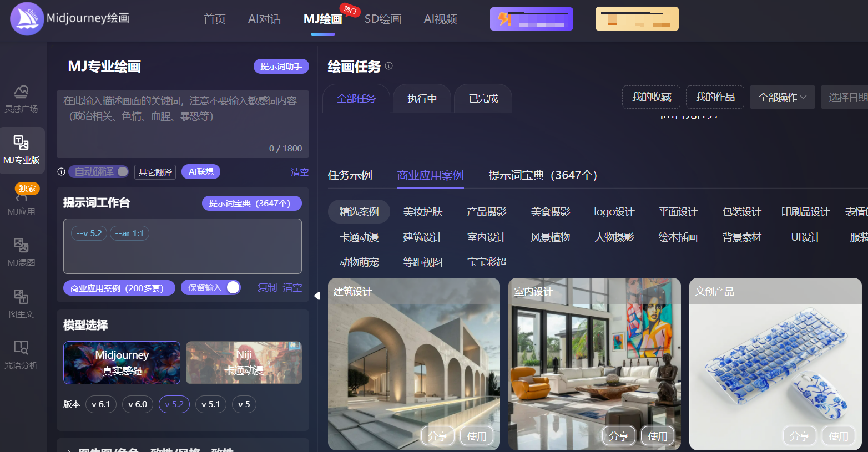Switch to the SD绘画 tab
Screen dimensions: 868x452
click(383, 19)
